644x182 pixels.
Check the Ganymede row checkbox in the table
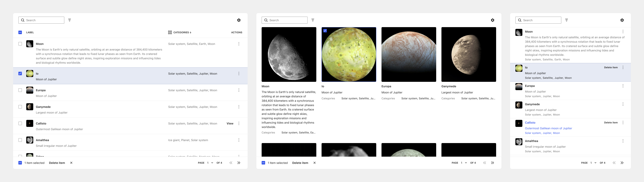[x=20, y=107]
